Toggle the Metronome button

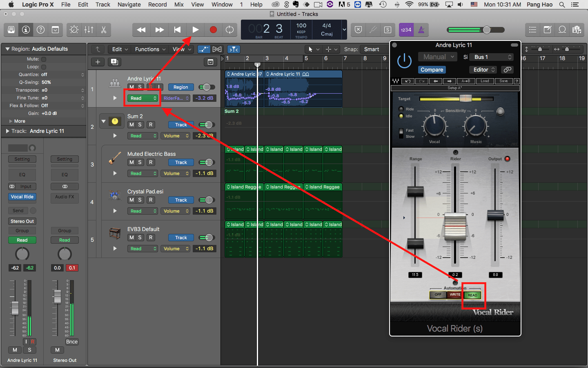(x=421, y=30)
